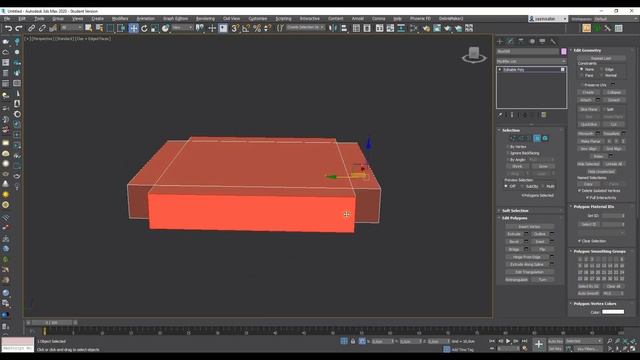This screenshot has width=640, height=360.
Task: Toggle the Percent Snap icon
Action: point(257,28)
